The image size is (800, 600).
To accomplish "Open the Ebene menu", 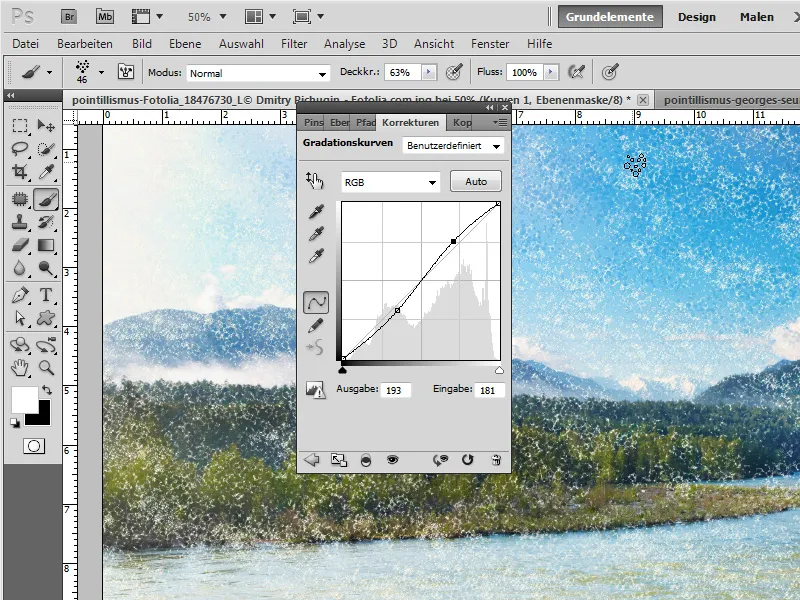I will [x=185, y=44].
